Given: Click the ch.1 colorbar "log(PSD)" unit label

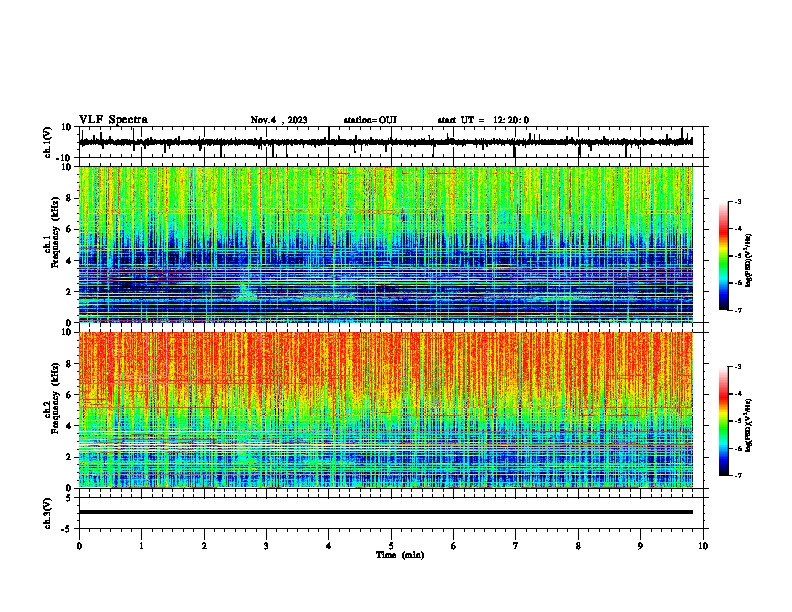Looking at the screenshot, I should click(749, 261).
